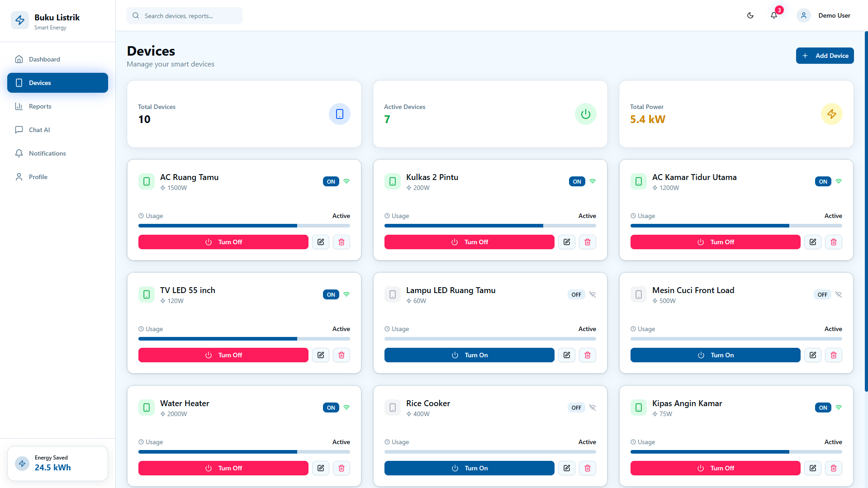
Task: Edit the Rice Cooker device
Action: (567, 468)
